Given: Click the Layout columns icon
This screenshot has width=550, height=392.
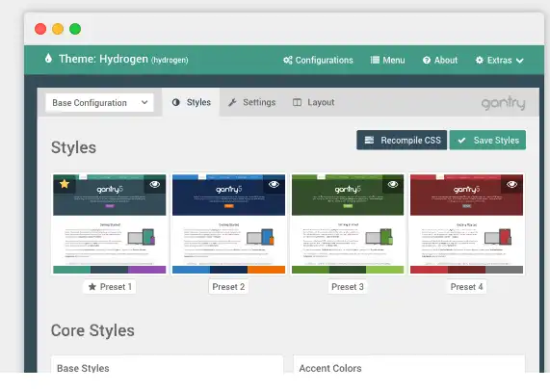Looking at the screenshot, I should [297, 102].
